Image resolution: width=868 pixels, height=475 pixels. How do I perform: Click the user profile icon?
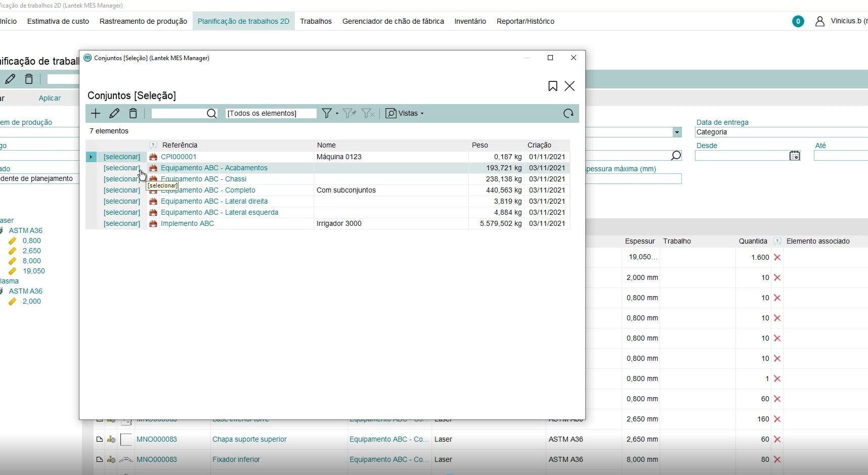tap(820, 21)
